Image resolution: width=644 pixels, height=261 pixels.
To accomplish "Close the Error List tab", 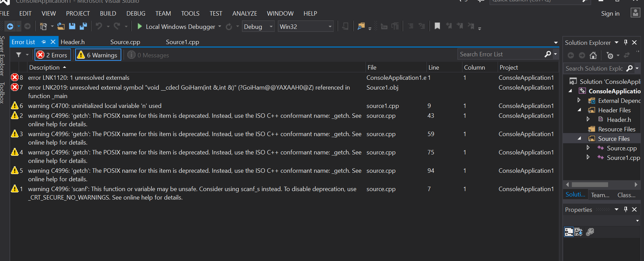I will tap(53, 42).
